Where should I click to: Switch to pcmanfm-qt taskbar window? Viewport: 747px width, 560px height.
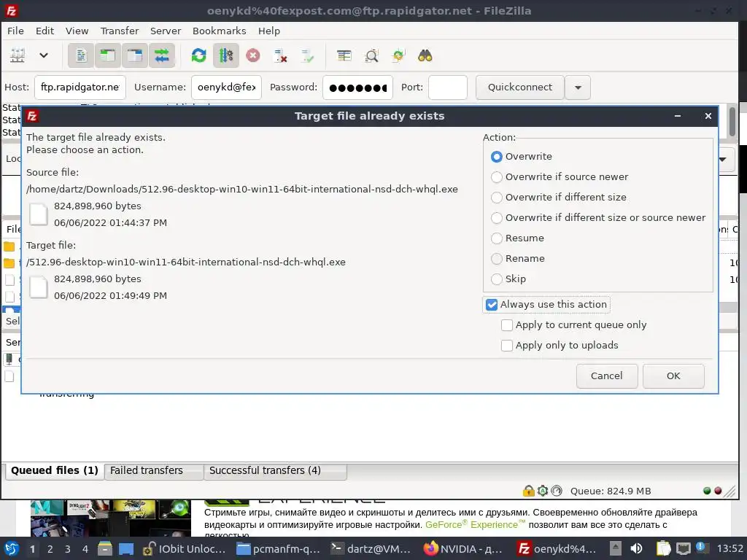(279, 549)
